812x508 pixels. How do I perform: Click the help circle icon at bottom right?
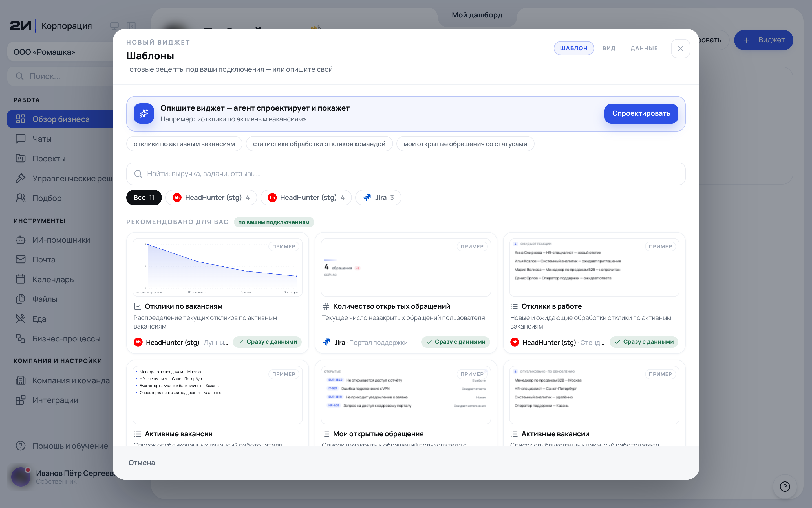(x=784, y=486)
